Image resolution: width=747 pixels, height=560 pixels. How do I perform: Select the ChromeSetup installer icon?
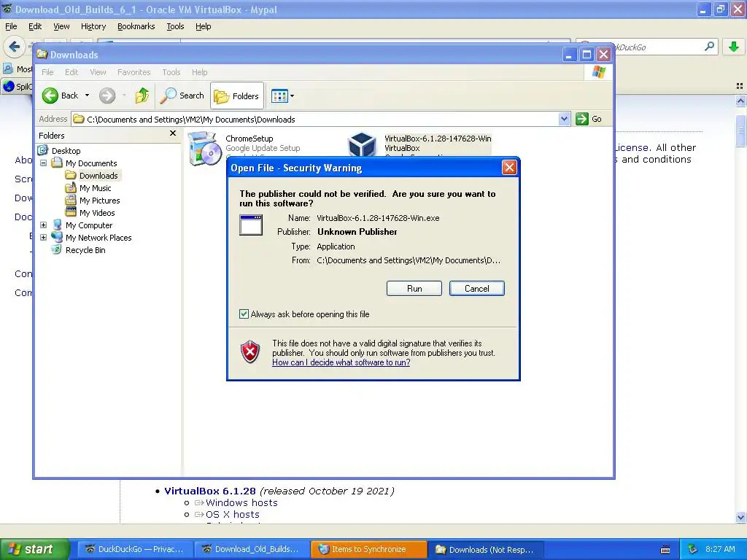(x=205, y=149)
